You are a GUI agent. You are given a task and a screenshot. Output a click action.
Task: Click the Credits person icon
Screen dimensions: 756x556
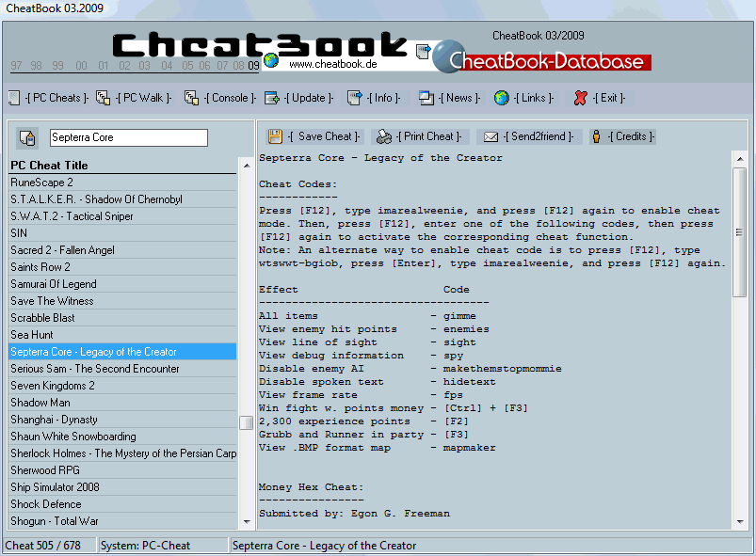click(x=596, y=136)
